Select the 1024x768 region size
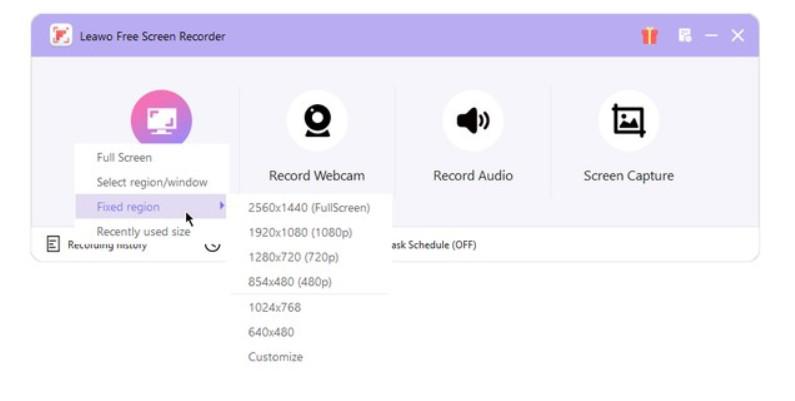This screenshot has width=795, height=401. tap(275, 307)
